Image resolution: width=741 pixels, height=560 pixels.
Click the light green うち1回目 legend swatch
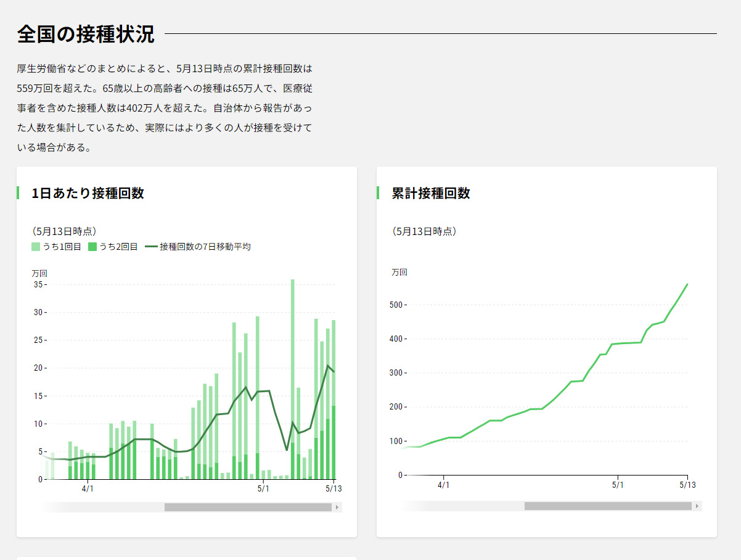point(36,247)
